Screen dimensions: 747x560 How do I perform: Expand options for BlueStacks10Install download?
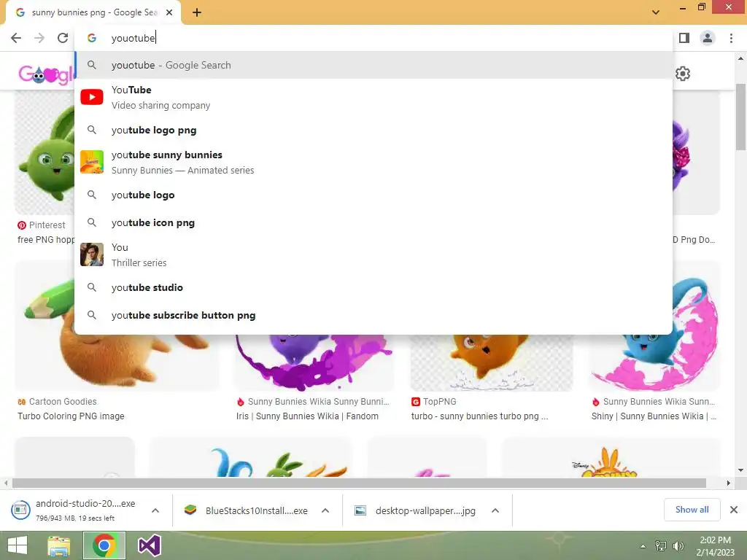[325, 510]
